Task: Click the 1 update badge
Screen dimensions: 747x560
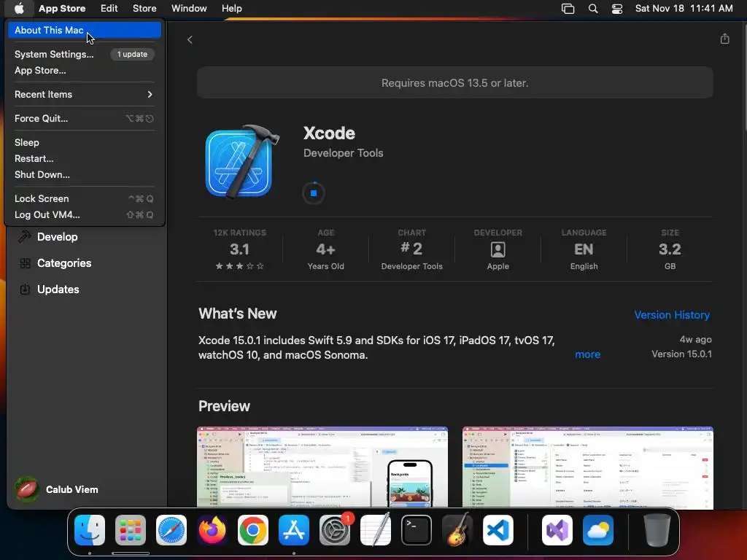Action: [133, 54]
